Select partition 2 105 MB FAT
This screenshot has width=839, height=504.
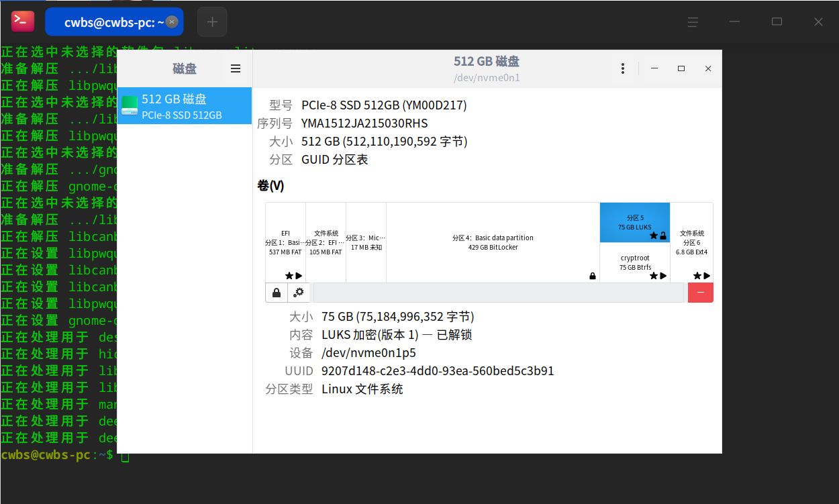click(x=326, y=243)
